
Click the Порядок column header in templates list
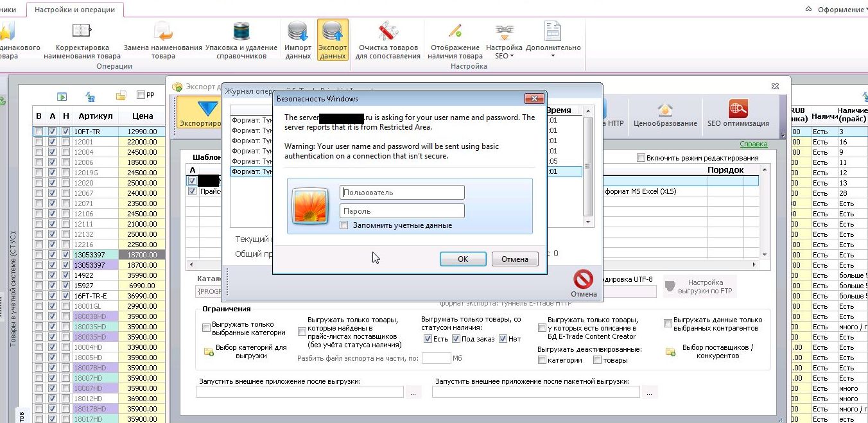coord(725,170)
